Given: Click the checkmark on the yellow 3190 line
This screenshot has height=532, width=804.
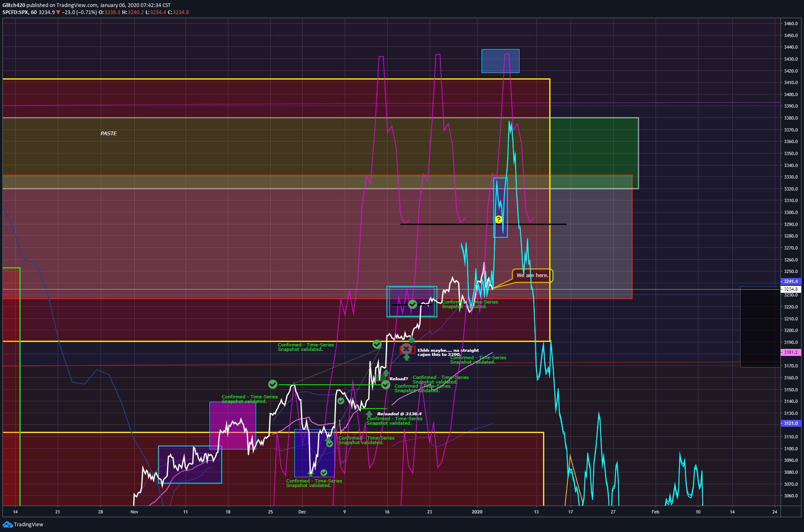Looking at the screenshot, I should [x=377, y=344].
